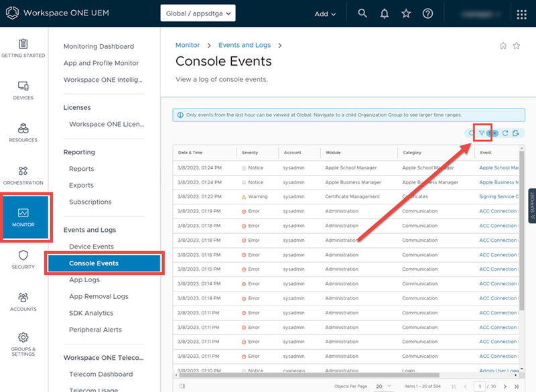The width and height of the screenshot is (536, 392).
Task: Open the Apple Business Manager event link
Action: (498, 182)
